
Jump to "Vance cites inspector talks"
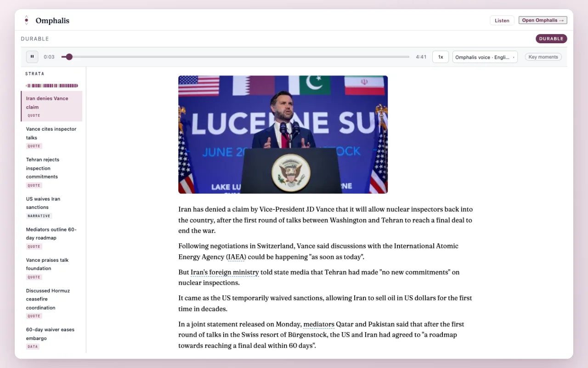coord(52,137)
